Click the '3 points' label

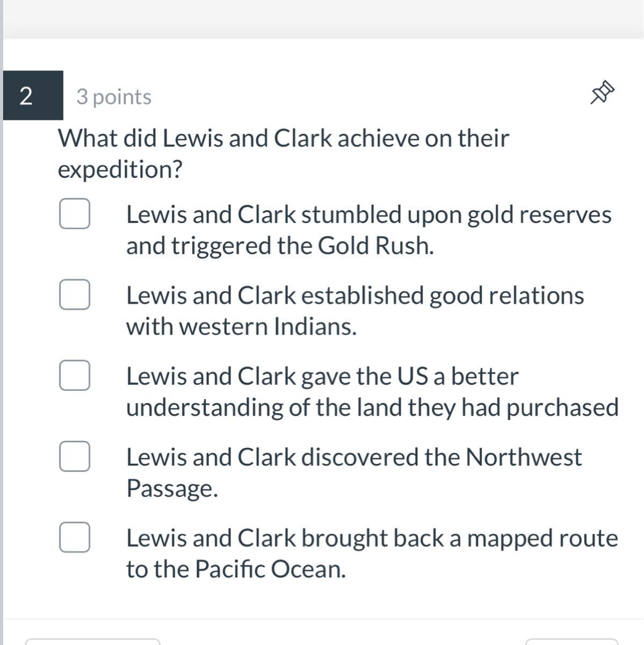(114, 97)
